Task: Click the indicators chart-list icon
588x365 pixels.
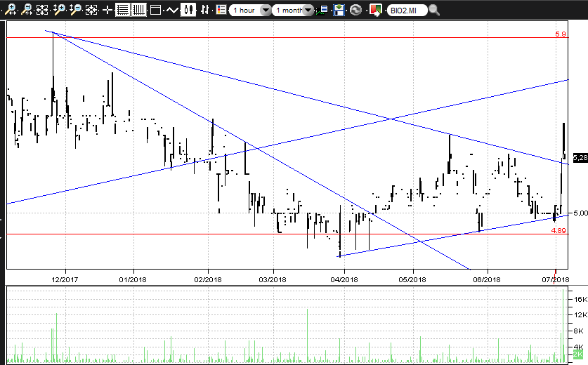Action: [x=322, y=10]
